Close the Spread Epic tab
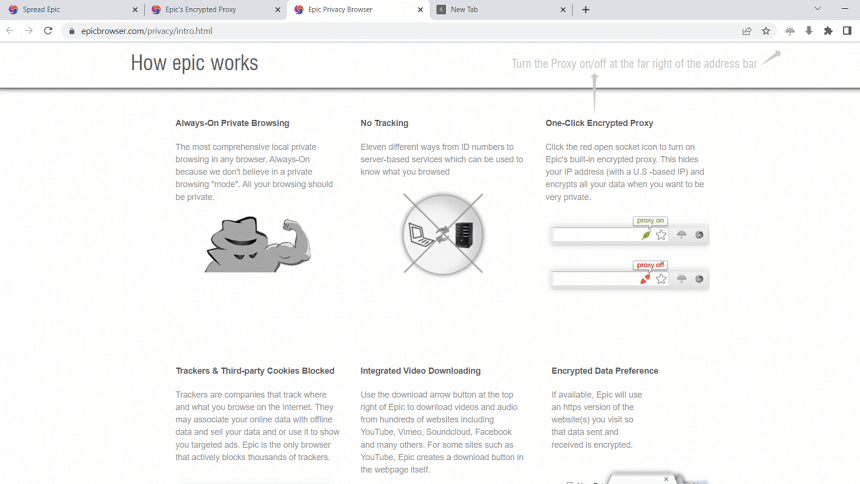860x484 pixels. [134, 10]
